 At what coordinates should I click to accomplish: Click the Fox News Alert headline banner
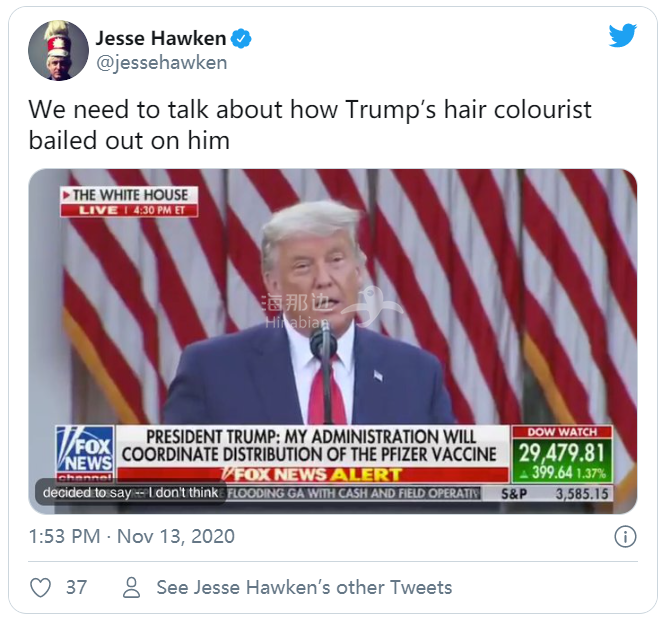click(x=313, y=453)
